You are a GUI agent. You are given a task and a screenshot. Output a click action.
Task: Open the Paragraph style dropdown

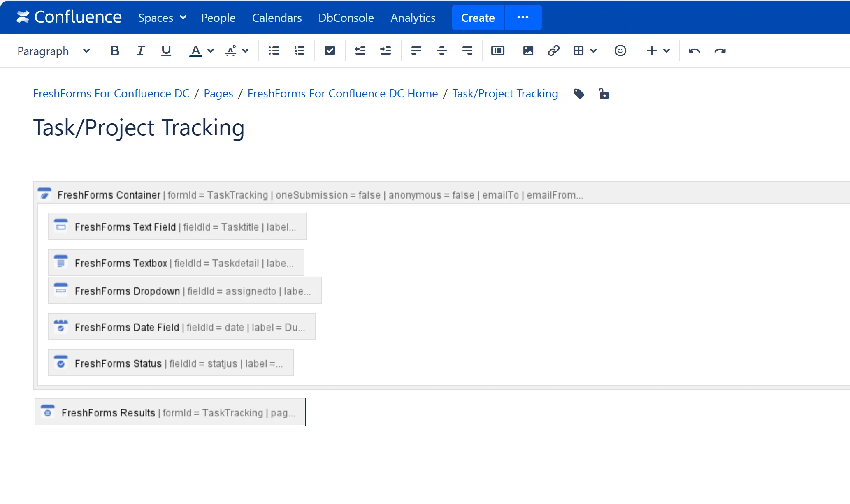(53, 51)
